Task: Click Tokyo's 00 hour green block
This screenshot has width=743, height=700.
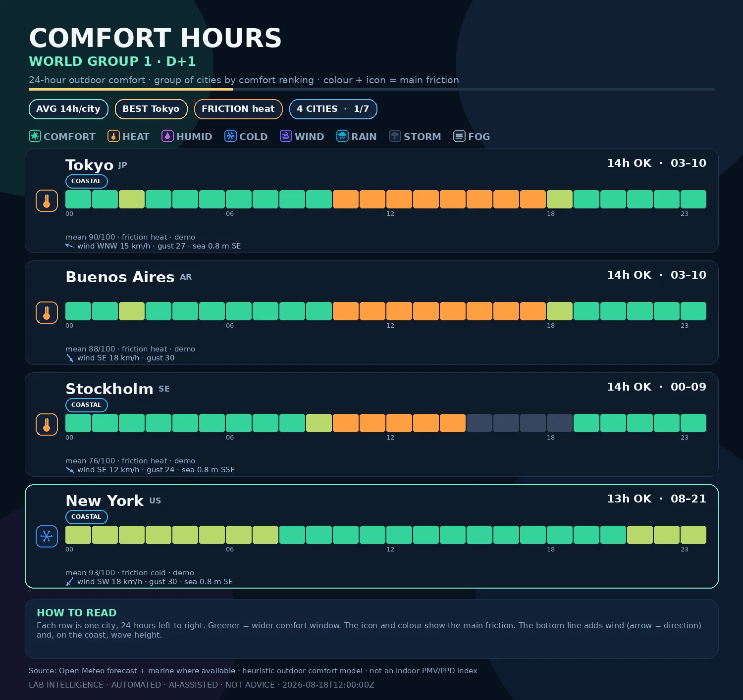Action: point(78,199)
